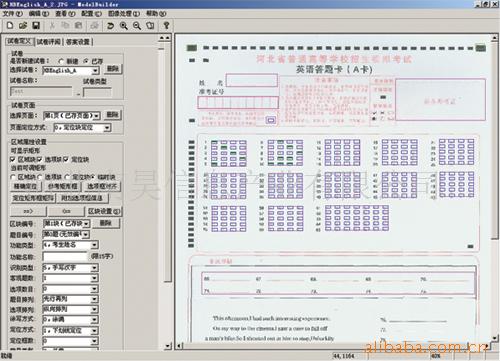The width and height of the screenshot is (500, 361).
Task: Switch to the 答案设置 tab
Action: point(78,42)
